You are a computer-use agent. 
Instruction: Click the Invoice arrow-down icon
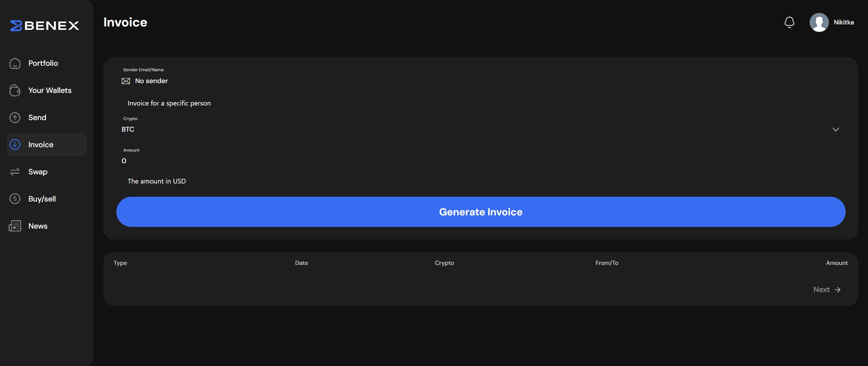(x=15, y=145)
